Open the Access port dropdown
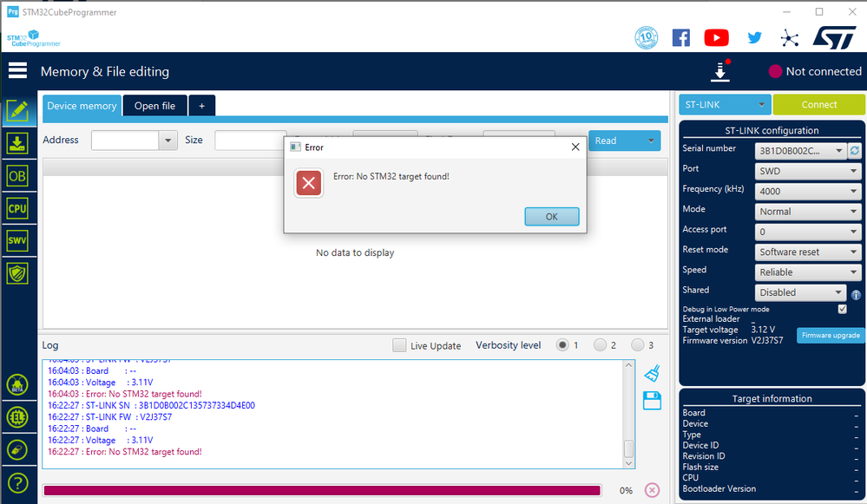This screenshot has width=867, height=504. coord(808,232)
